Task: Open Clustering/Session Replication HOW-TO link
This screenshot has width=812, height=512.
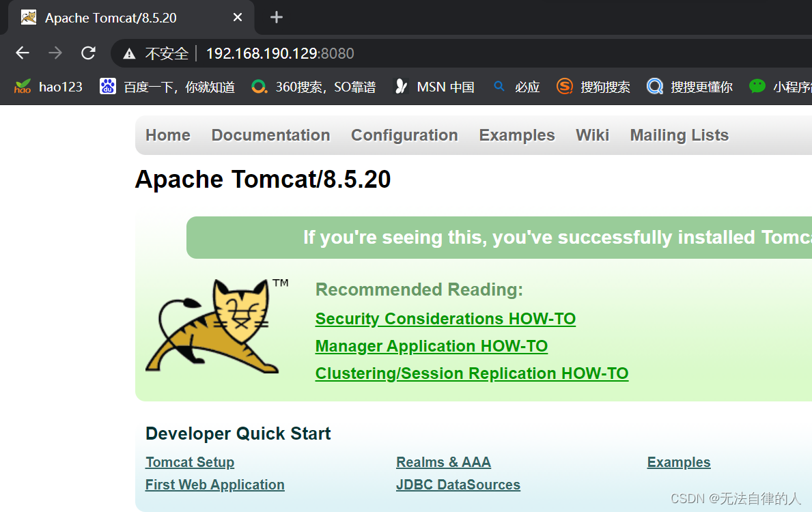Action: click(472, 373)
